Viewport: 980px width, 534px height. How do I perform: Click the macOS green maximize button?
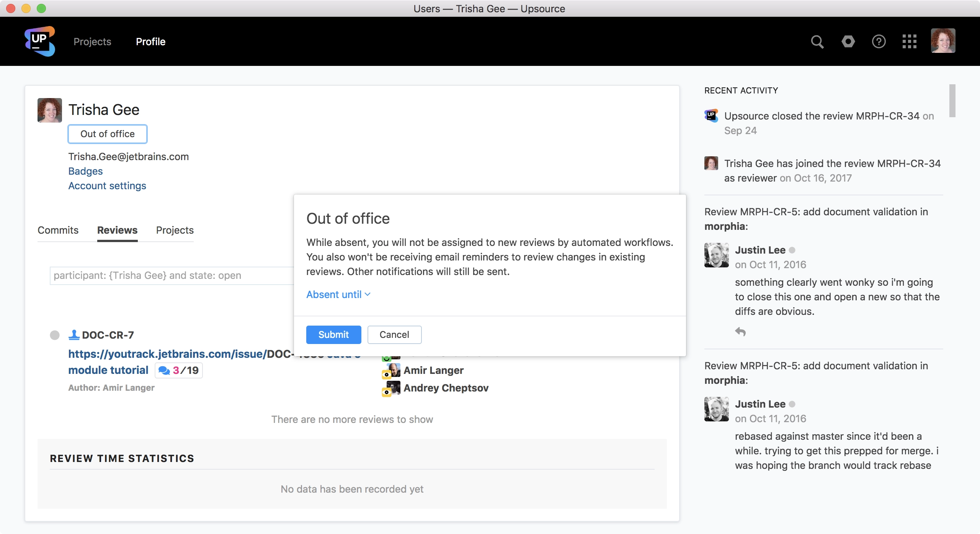click(41, 8)
